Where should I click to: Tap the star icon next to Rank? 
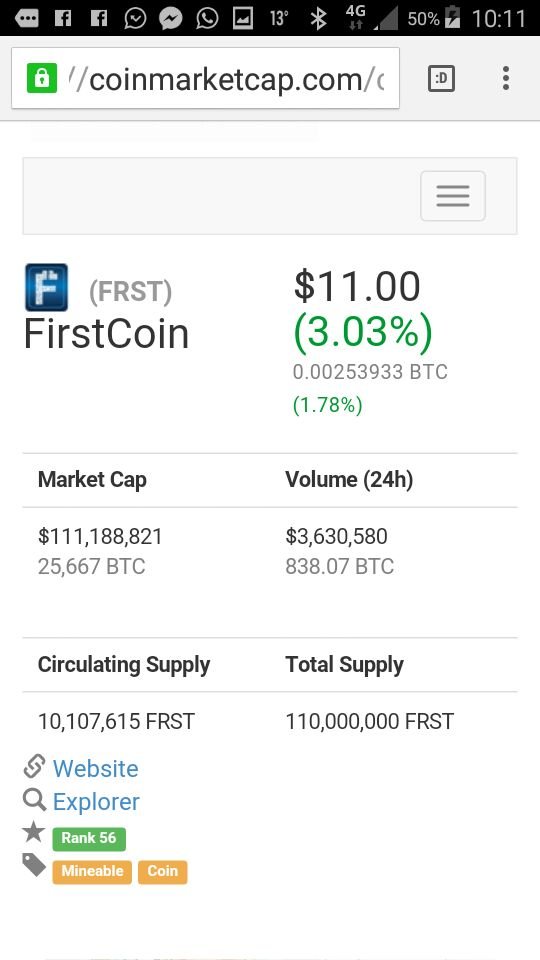(x=34, y=832)
